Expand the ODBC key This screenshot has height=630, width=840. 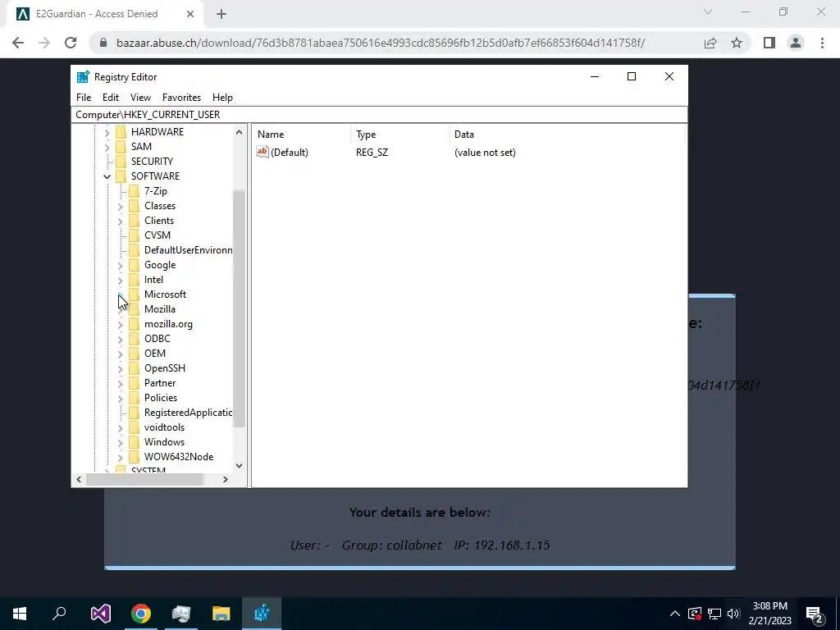[120, 339]
